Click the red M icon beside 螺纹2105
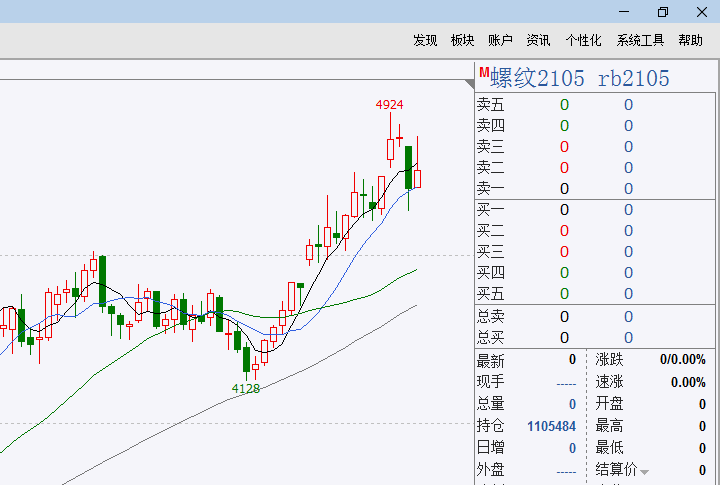Image resolution: width=720 pixels, height=485 pixels. (484, 73)
